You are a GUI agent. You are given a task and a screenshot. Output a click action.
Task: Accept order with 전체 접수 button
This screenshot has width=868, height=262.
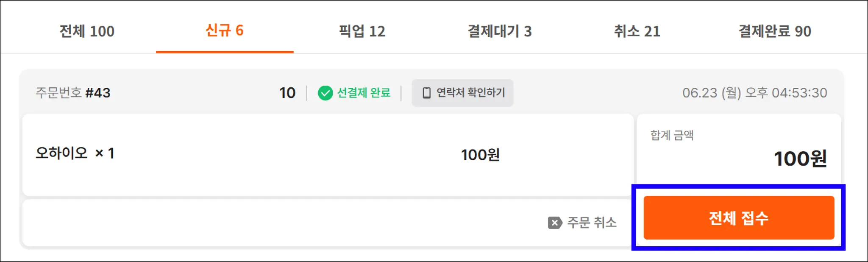pos(739,218)
